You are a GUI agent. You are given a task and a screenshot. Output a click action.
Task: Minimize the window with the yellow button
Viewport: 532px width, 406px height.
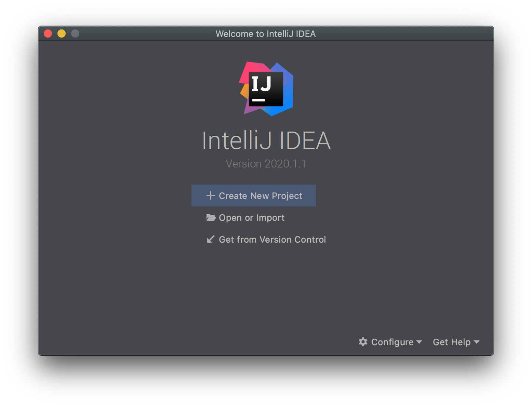(62, 33)
